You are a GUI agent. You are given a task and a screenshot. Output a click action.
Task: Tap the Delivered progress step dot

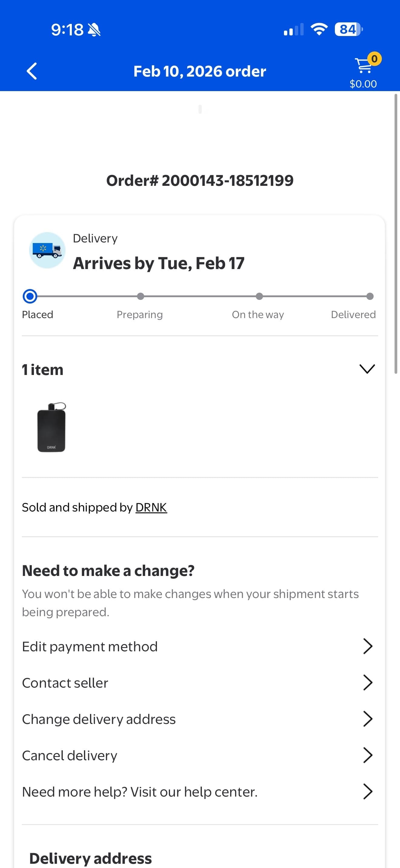click(370, 296)
